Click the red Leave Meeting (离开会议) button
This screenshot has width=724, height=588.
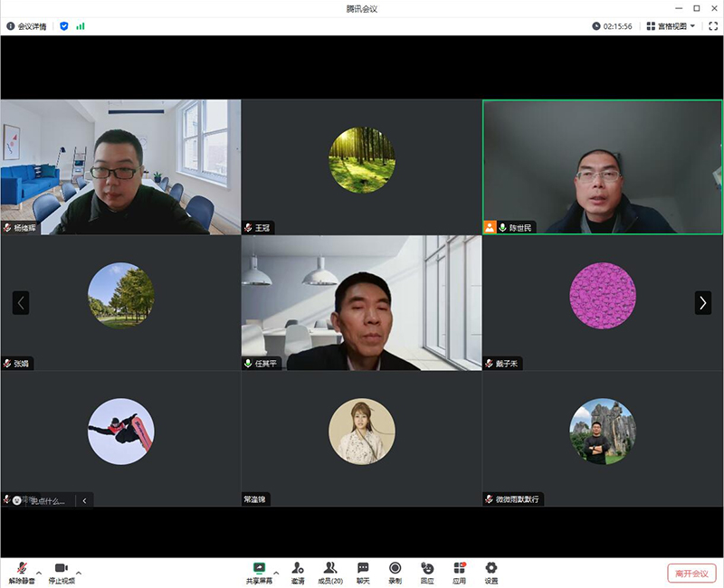point(692,573)
